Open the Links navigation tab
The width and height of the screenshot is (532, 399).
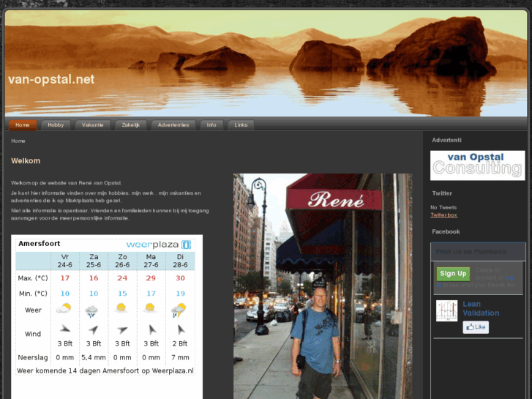click(x=241, y=125)
